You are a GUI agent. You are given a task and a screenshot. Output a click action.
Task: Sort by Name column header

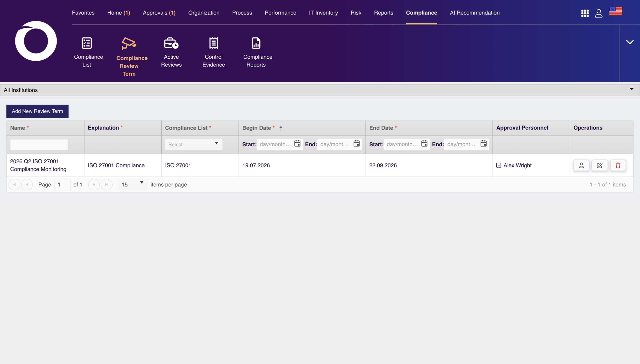pos(17,128)
